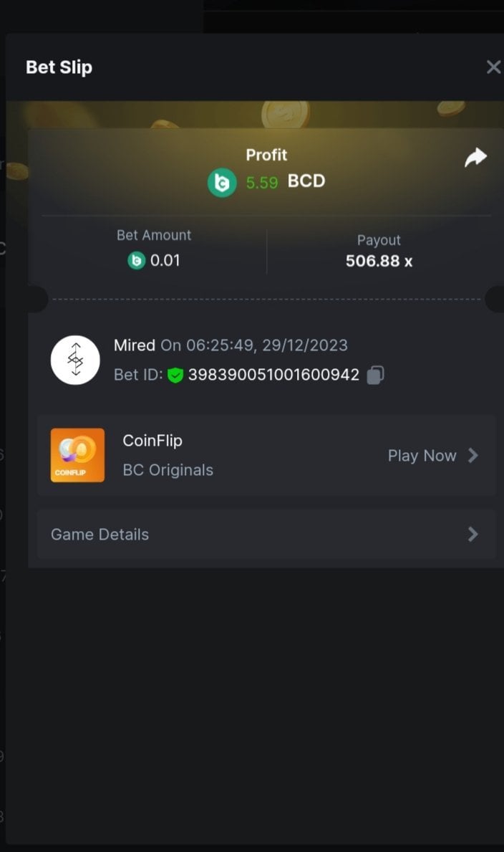Click the CoinFlip game title
The image size is (504, 852).
pyautogui.click(x=152, y=441)
